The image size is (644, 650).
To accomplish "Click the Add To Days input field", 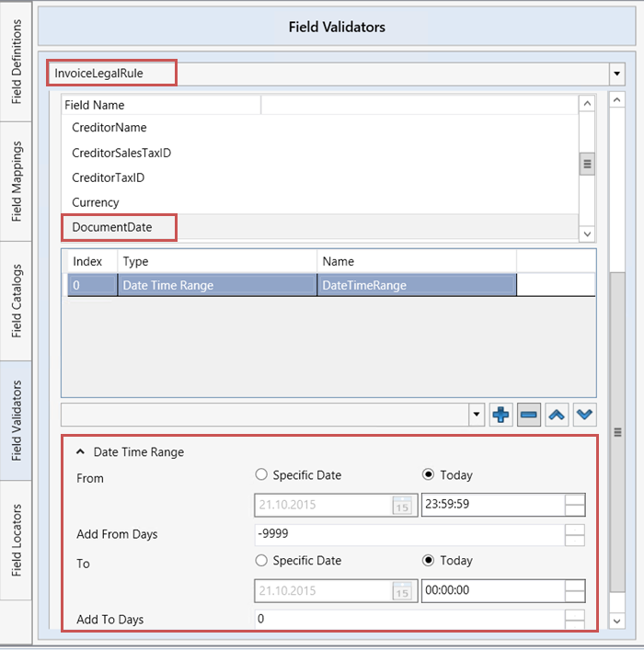I will pos(408,620).
